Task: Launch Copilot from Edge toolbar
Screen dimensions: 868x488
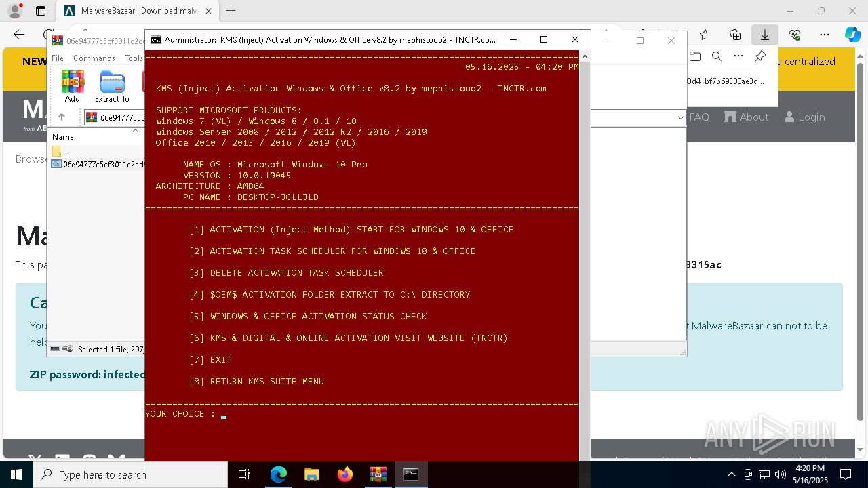Action: tap(852, 35)
